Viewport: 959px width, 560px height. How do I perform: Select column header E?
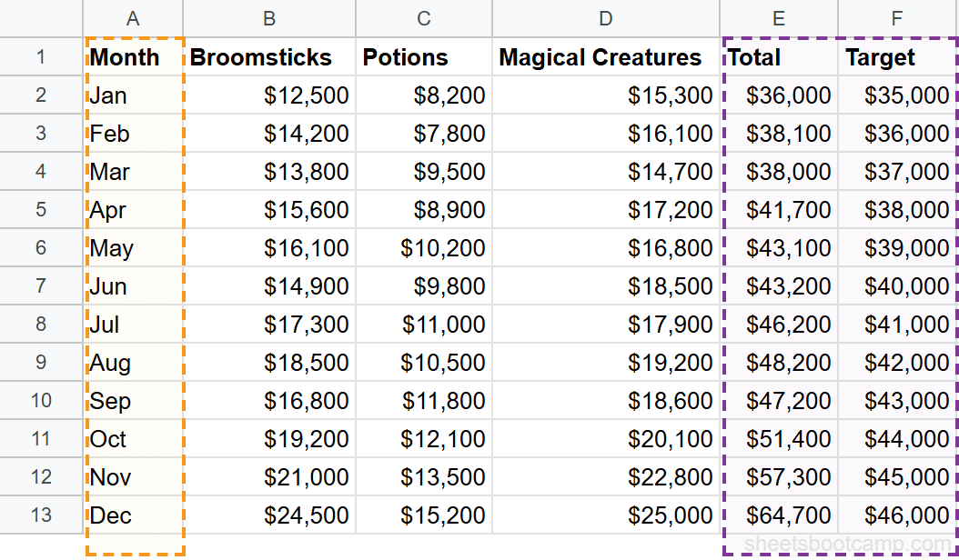778,18
